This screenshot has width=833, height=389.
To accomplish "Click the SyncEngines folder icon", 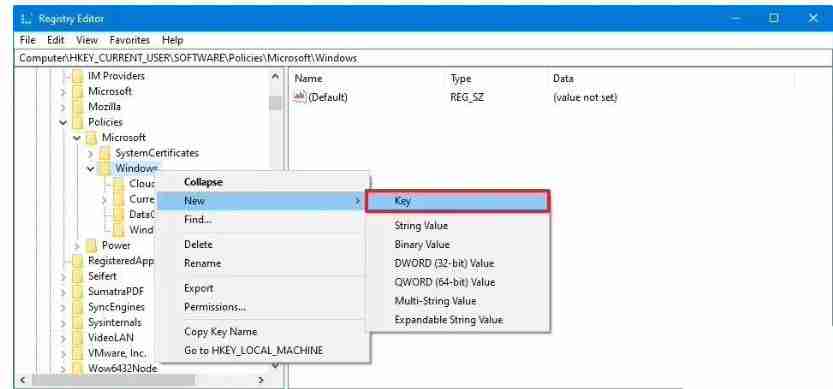I will coord(78,307).
